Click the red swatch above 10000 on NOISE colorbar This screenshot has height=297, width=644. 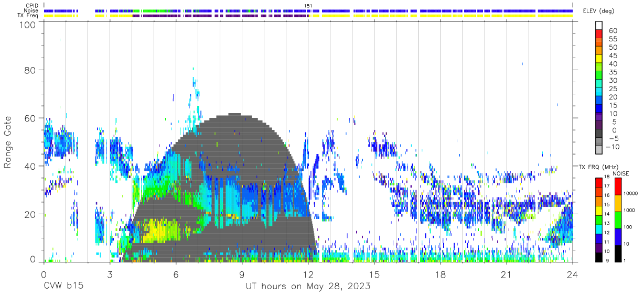(x=618, y=186)
